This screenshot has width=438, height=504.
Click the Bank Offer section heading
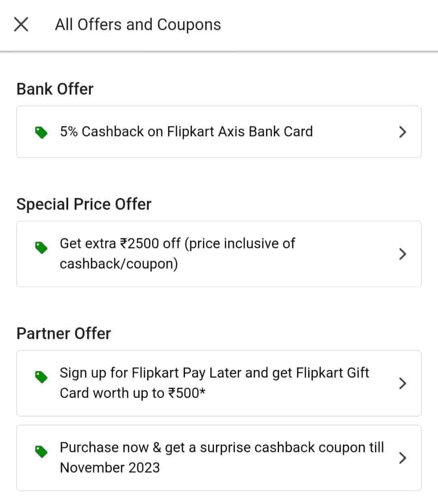click(55, 89)
